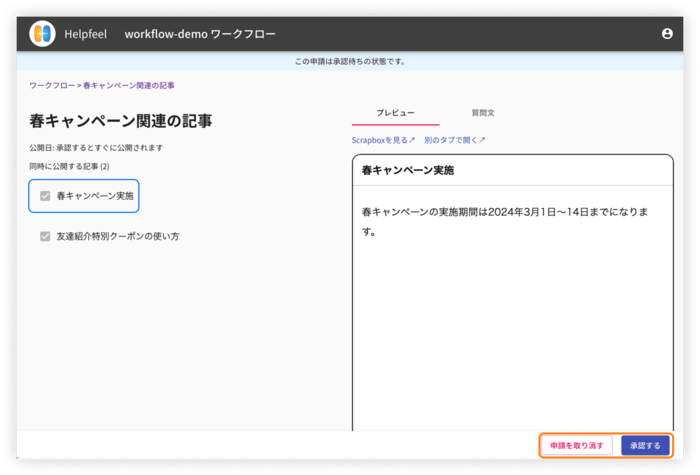Select the 春キャンペーン実施 article label
The height and width of the screenshot is (475, 700).
pyautogui.click(x=95, y=196)
